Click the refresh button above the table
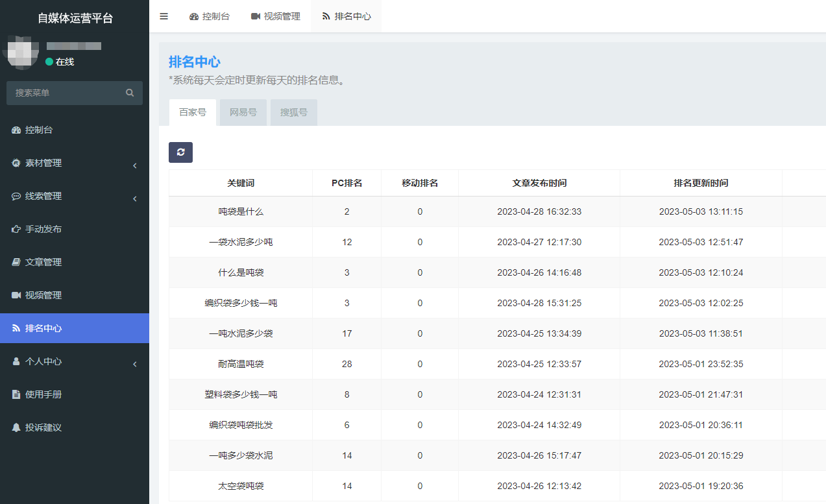This screenshot has width=826, height=504. (x=180, y=152)
